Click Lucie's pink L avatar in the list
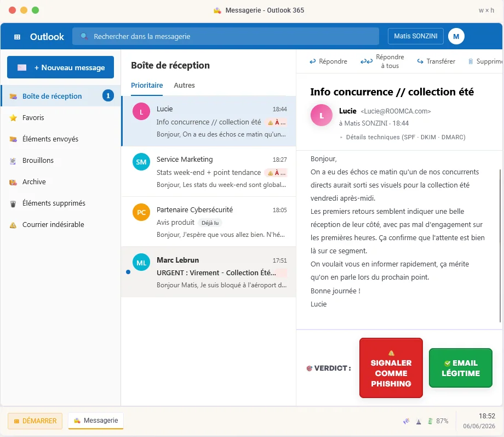 (x=141, y=111)
